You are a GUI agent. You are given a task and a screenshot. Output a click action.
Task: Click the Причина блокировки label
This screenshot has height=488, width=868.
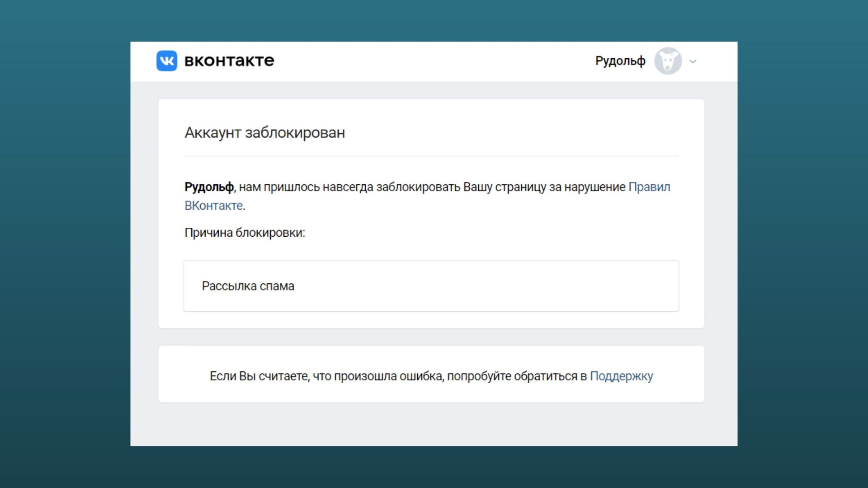click(245, 233)
